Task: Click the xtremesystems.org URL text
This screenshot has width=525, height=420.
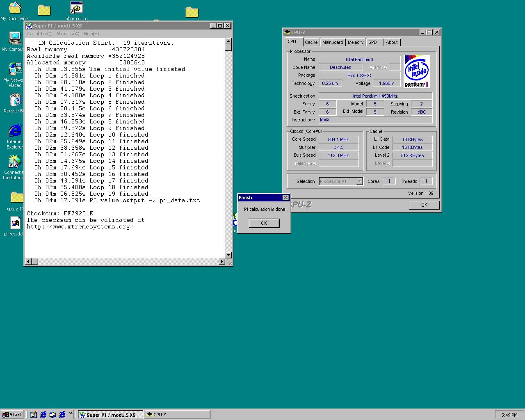Action: [x=80, y=226]
